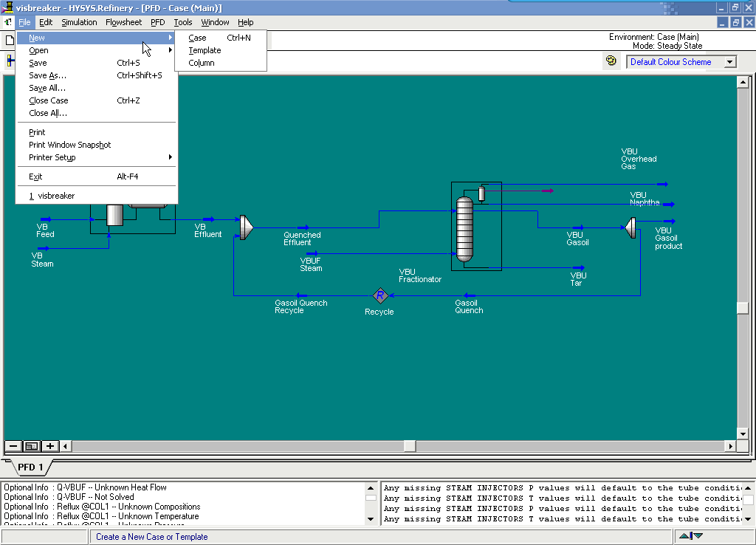Click 'Q-VBUF -- Not Solved' message
Screen dimensions: 756x545
[95, 497]
